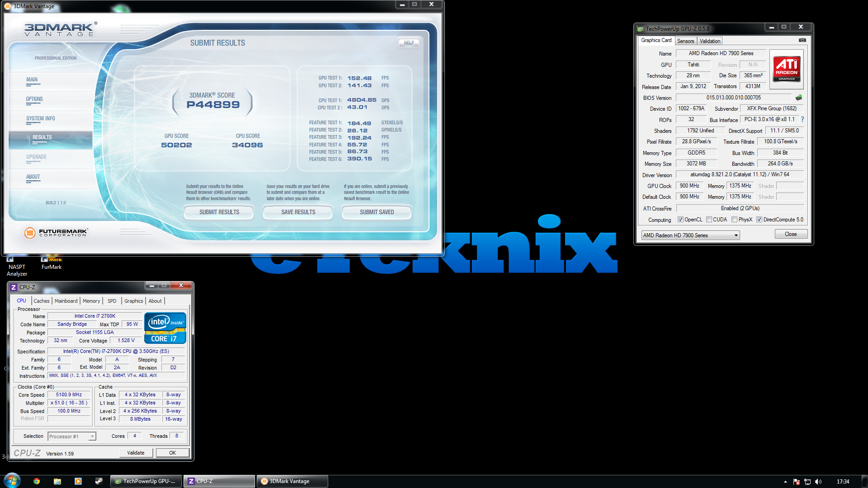Screen dimensions: 868x488
Task: Open the Processor #1 selection dropdown
Action: tap(72, 436)
